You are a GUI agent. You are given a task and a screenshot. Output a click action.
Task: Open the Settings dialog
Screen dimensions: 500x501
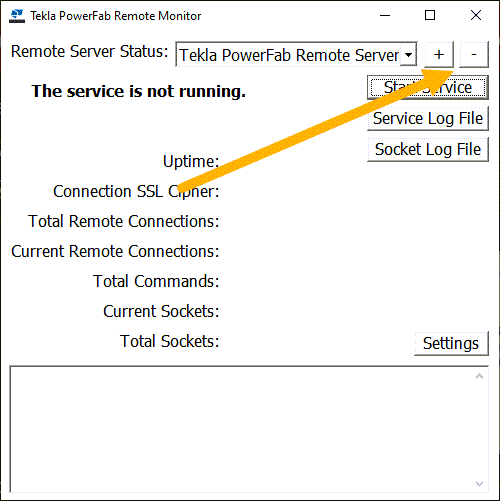tap(451, 343)
